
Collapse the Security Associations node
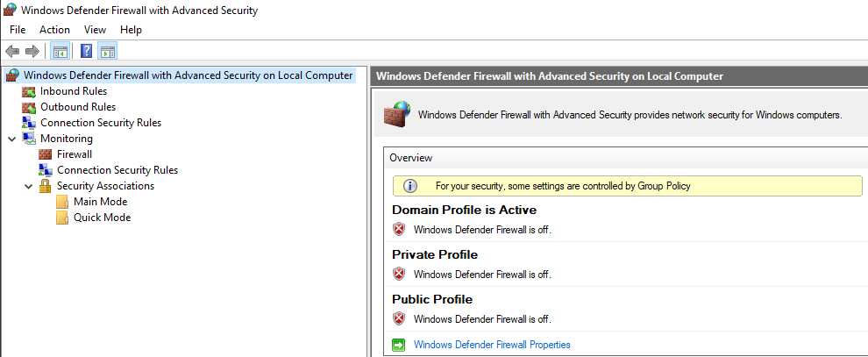point(29,187)
